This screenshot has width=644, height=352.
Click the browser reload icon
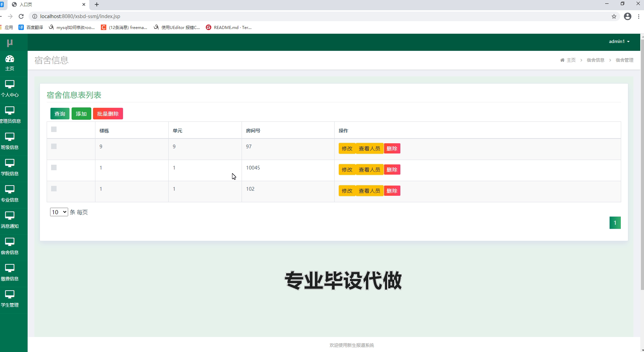pos(21,16)
